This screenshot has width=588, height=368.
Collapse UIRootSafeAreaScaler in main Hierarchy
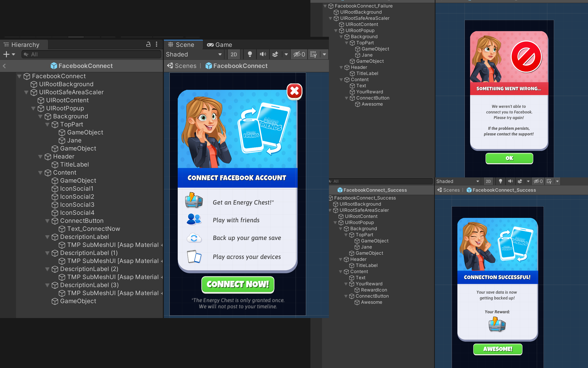[x=26, y=92]
